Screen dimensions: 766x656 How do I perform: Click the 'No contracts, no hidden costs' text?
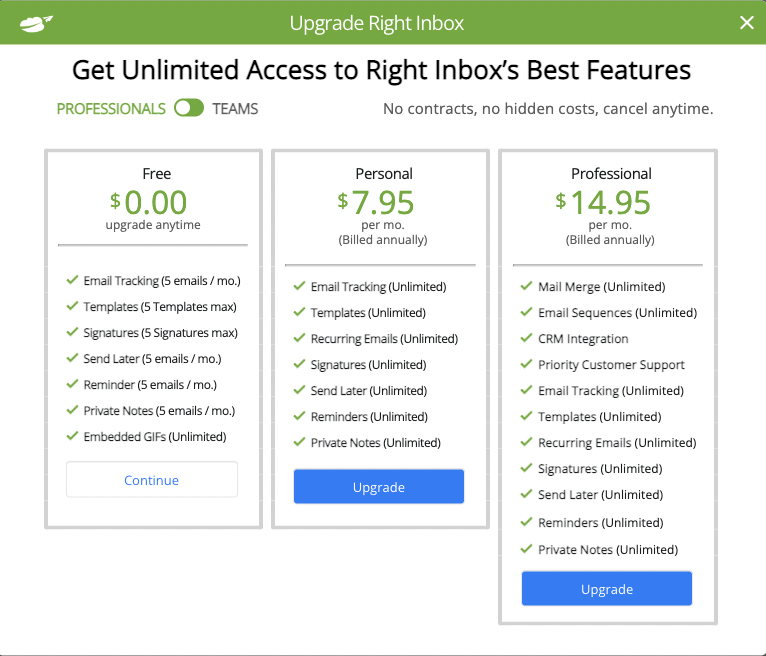(548, 109)
